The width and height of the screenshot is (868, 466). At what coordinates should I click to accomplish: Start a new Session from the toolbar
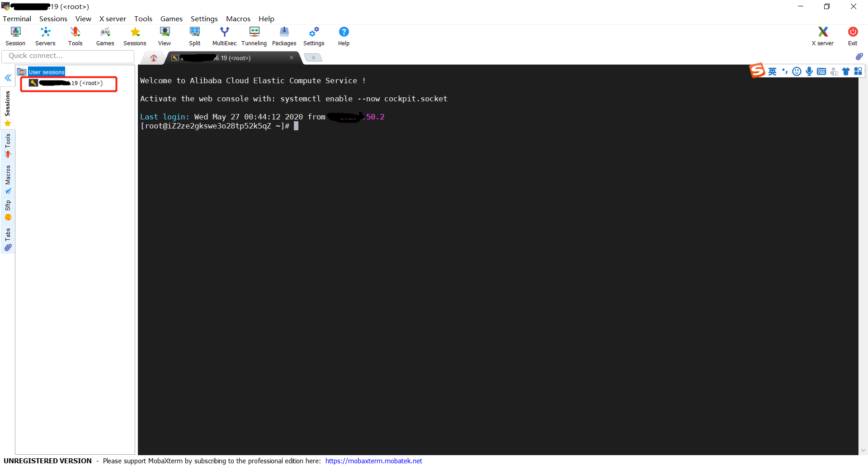(x=15, y=36)
